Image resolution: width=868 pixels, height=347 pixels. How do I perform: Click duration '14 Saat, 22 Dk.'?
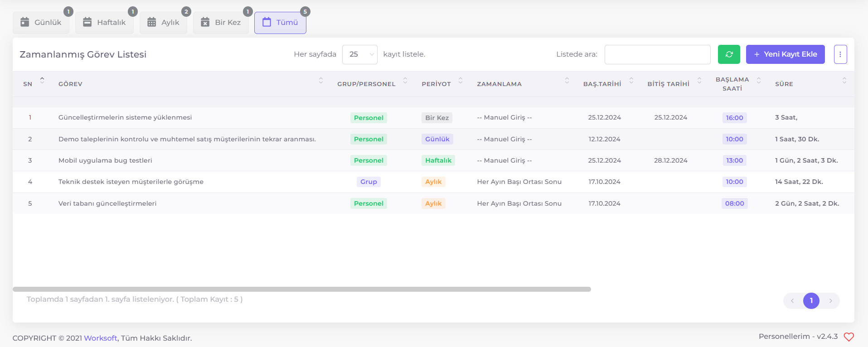(x=799, y=182)
